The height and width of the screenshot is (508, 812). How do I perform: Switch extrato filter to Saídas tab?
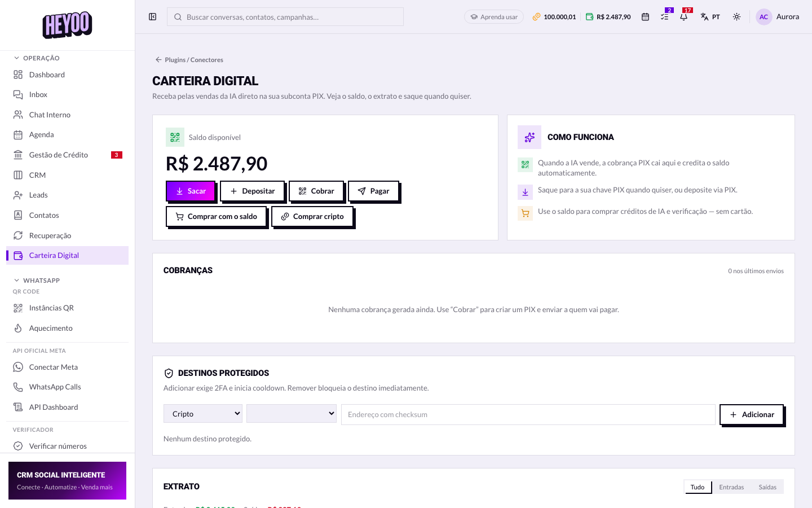[x=767, y=487]
